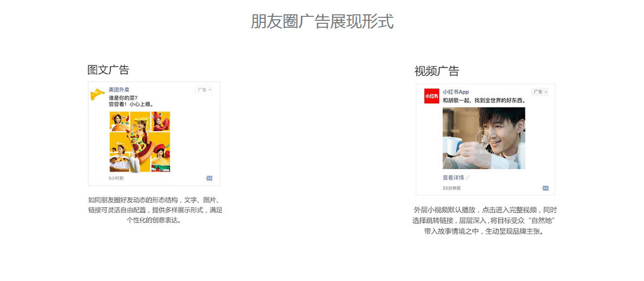Screen dimensions: 644x281
Task: Open the 广告 dropdown on Meituan ad
Action: pyautogui.click(x=204, y=90)
